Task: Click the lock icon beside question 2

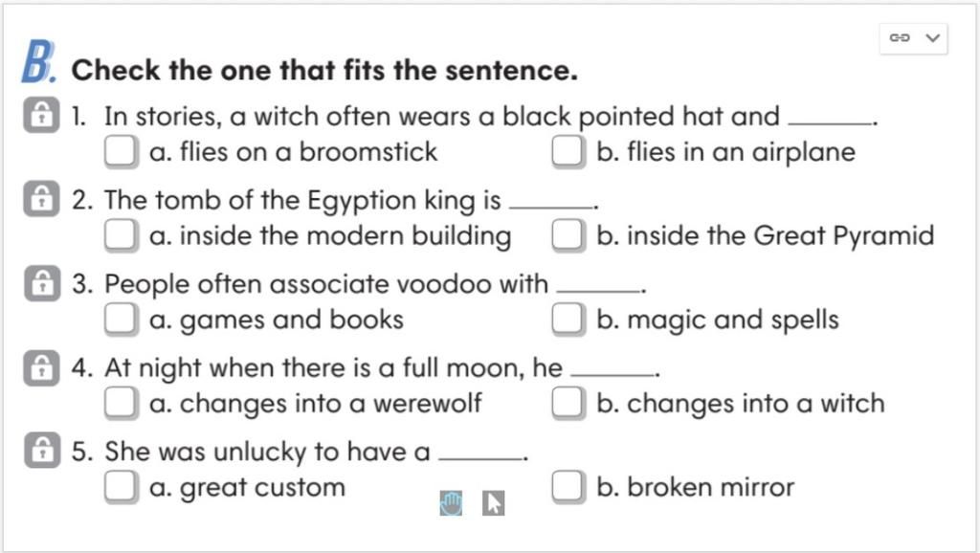Action: (x=41, y=199)
